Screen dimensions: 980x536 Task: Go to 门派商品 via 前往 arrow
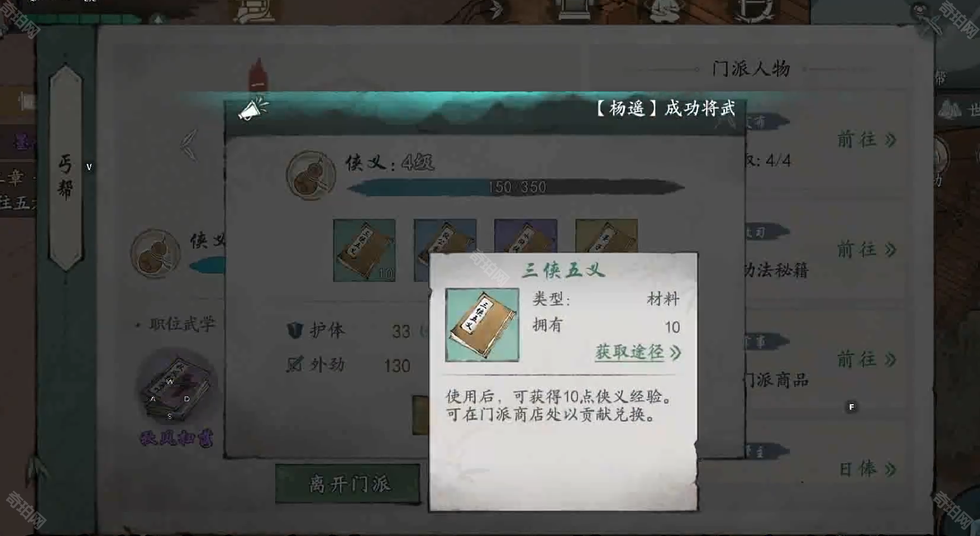(x=867, y=359)
